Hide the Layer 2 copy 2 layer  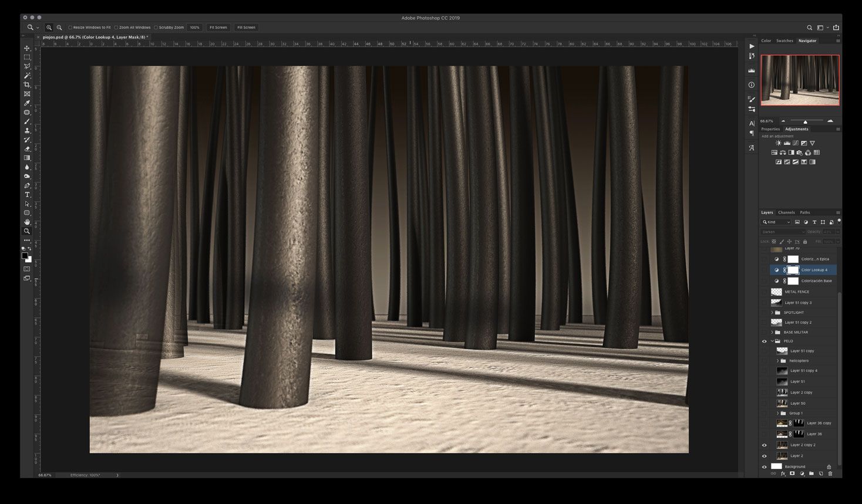point(764,445)
